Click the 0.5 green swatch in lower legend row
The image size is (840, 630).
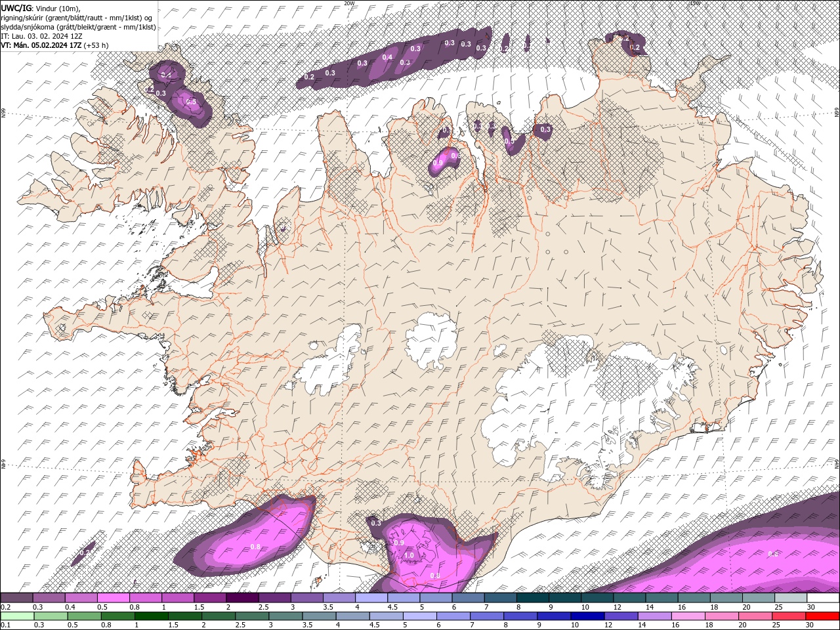pos(84,616)
